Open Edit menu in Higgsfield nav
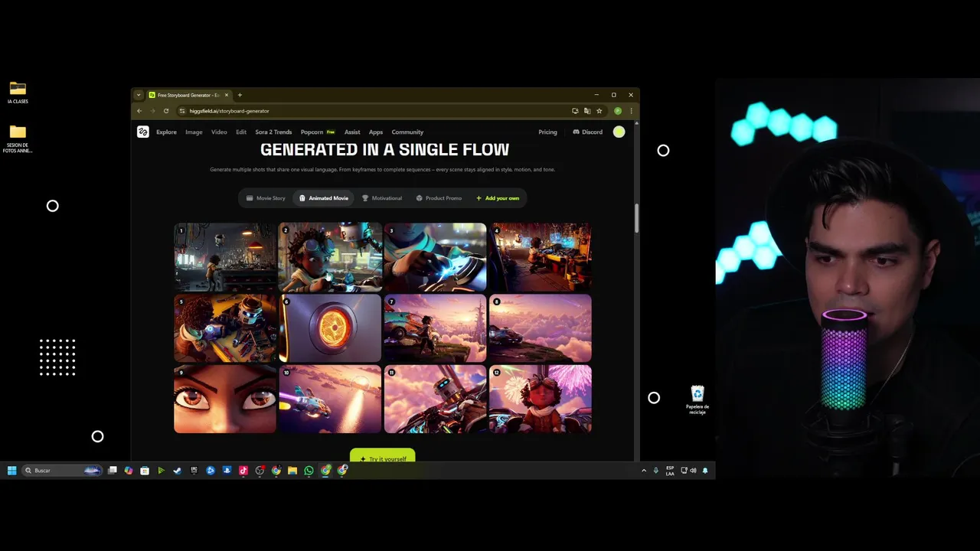This screenshot has width=980, height=551. [x=241, y=132]
